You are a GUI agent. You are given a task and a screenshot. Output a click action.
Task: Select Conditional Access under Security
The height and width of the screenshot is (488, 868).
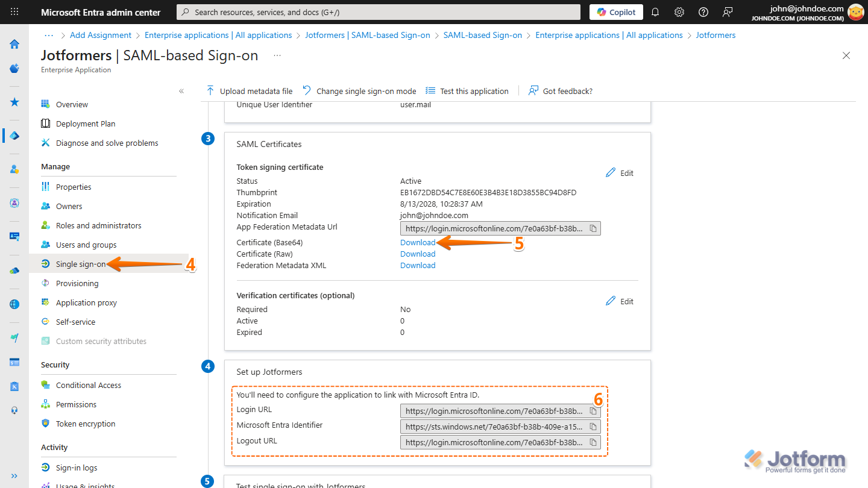tap(88, 385)
